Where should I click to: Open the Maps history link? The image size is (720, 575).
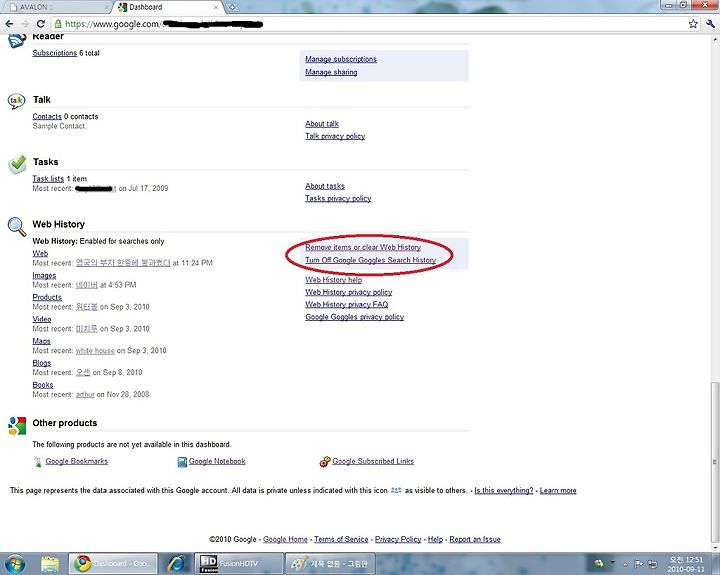click(41, 341)
